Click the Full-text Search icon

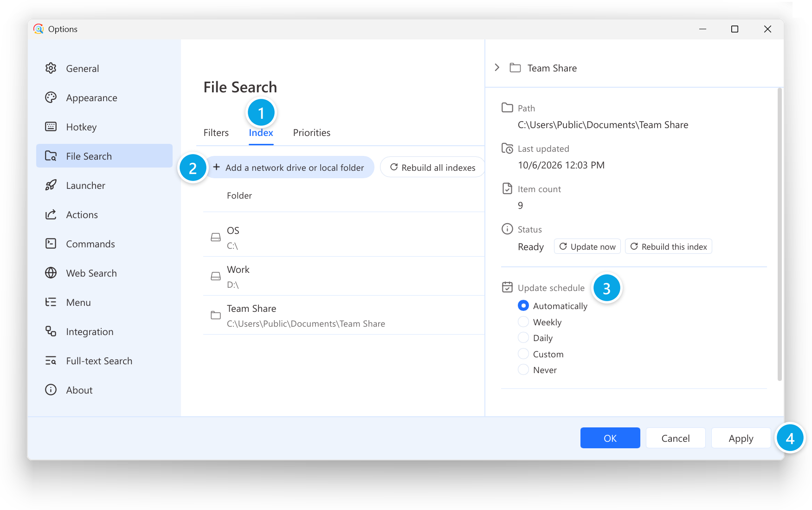[x=51, y=361]
